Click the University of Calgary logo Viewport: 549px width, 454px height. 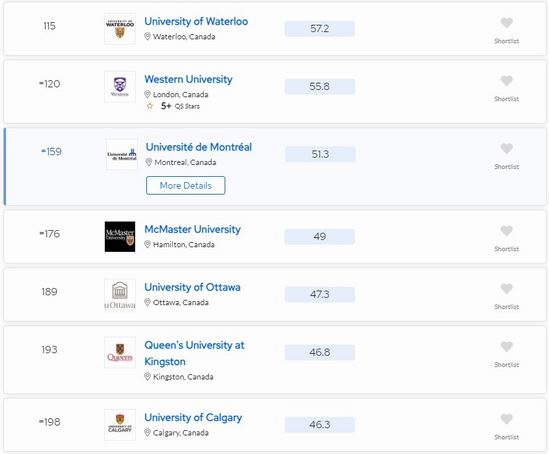point(120,425)
